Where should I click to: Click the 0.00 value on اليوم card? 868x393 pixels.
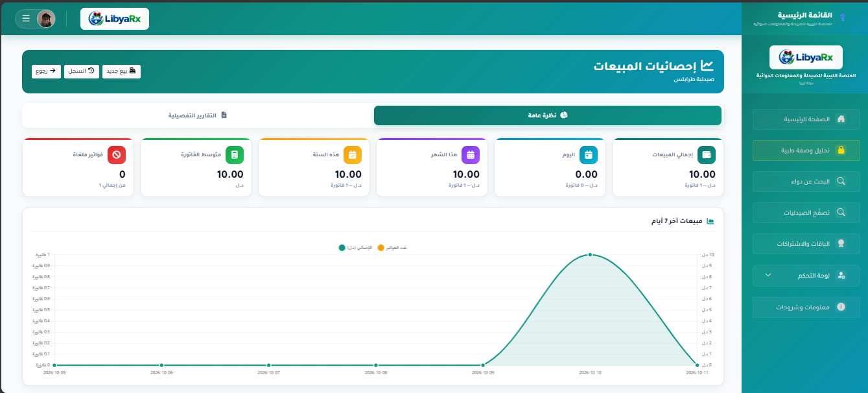(586, 174)
